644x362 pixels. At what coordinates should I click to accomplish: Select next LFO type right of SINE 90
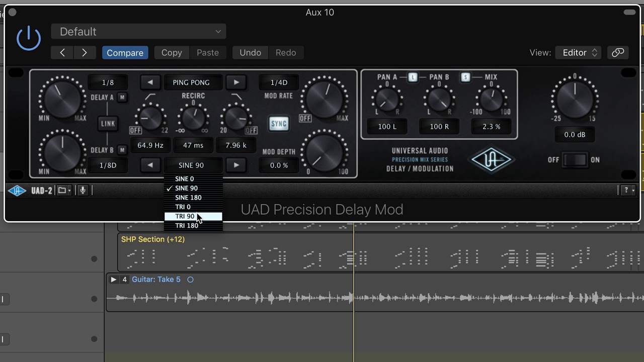tap(236, 165)
